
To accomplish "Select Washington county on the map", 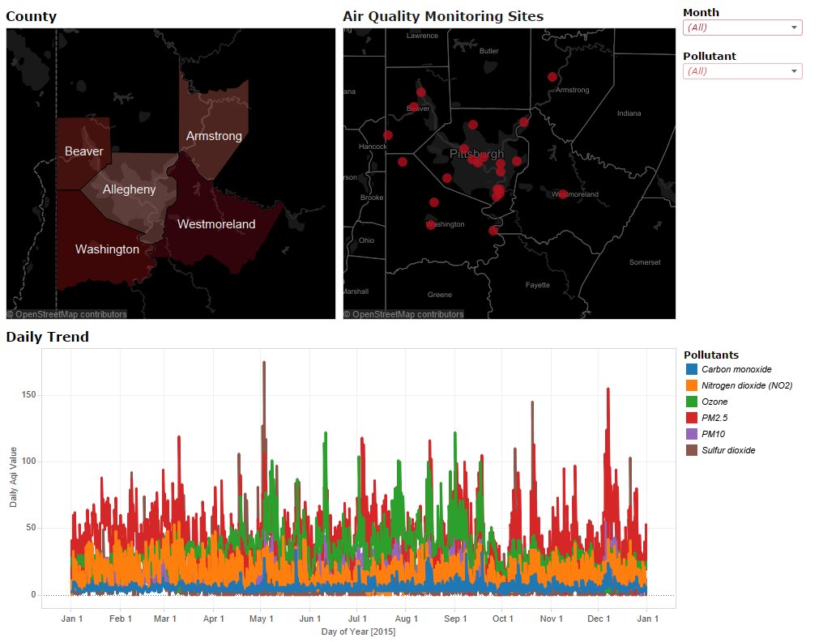I will tap(106, 249).
